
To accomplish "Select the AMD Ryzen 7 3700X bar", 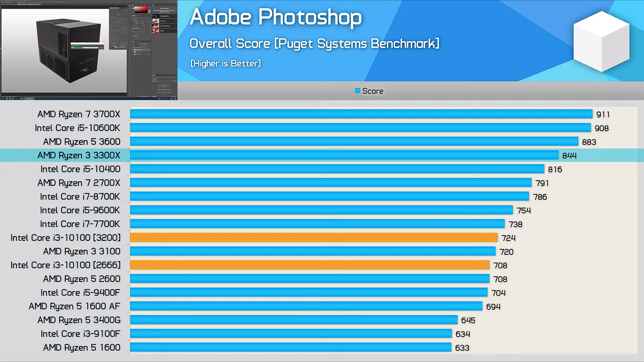I will (x=361, y=114).
